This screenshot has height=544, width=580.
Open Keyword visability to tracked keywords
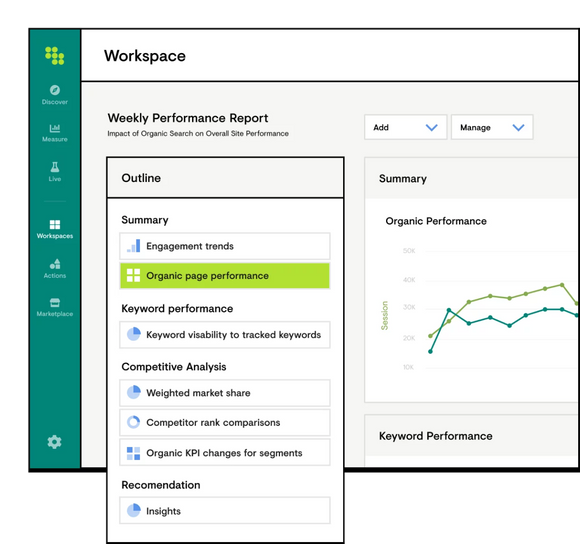(x=225, y=335)
